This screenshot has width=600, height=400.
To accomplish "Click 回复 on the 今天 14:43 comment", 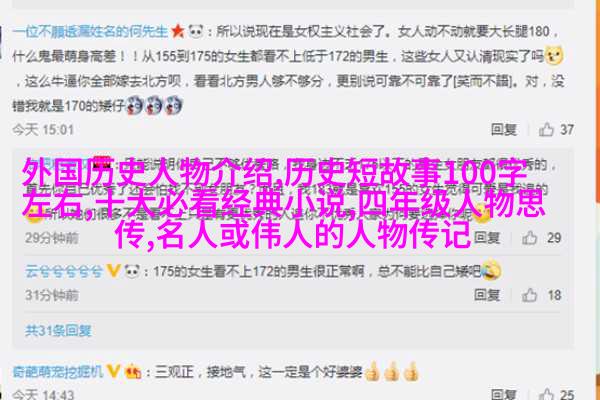I will click(504, 394).
